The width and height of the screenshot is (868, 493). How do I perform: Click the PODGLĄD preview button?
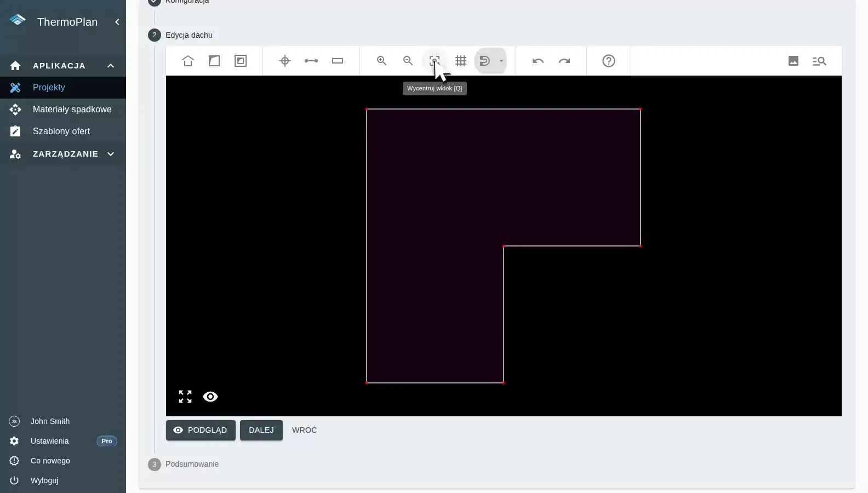tap(201, 430)
